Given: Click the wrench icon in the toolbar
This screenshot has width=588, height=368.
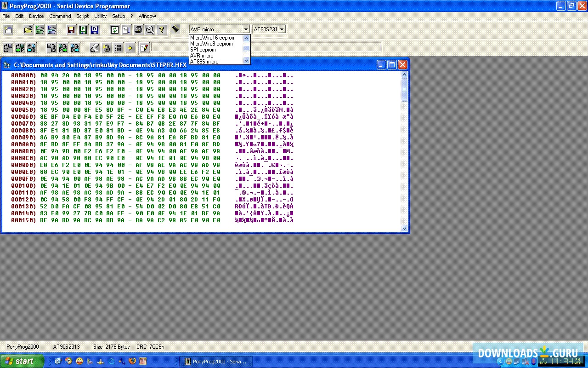Looking at the screenshot, I should 150,30.
